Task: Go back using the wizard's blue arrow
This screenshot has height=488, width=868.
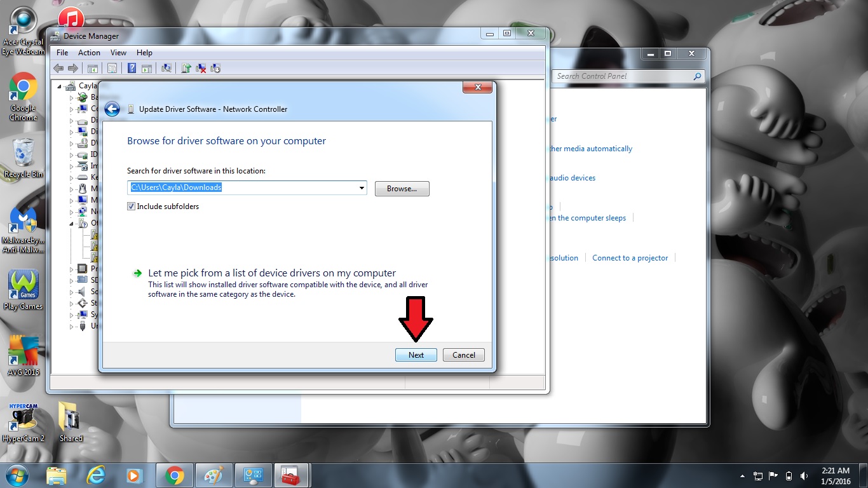Action: coord(112,109)
